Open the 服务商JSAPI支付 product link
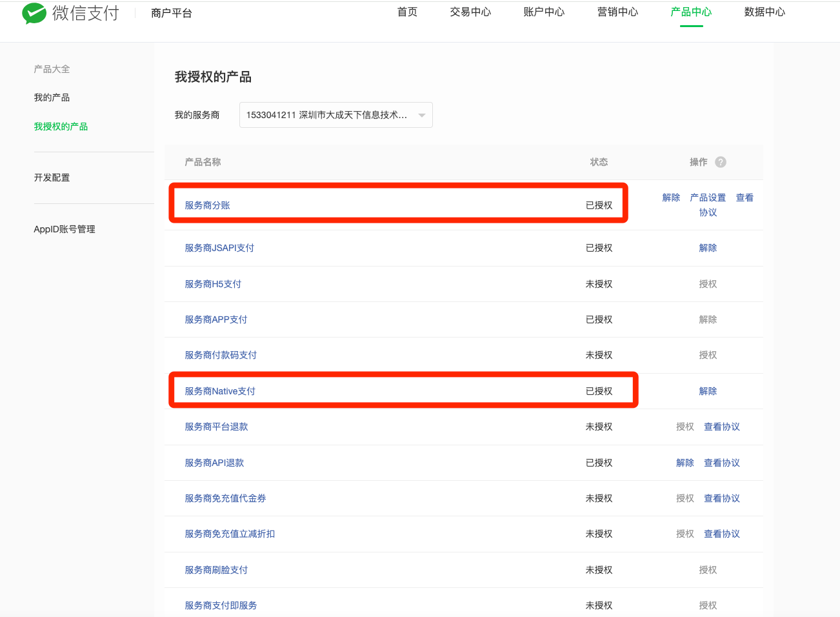Image resolution: width=840 pixels, height=617 pixels. (x=219, y=248)
